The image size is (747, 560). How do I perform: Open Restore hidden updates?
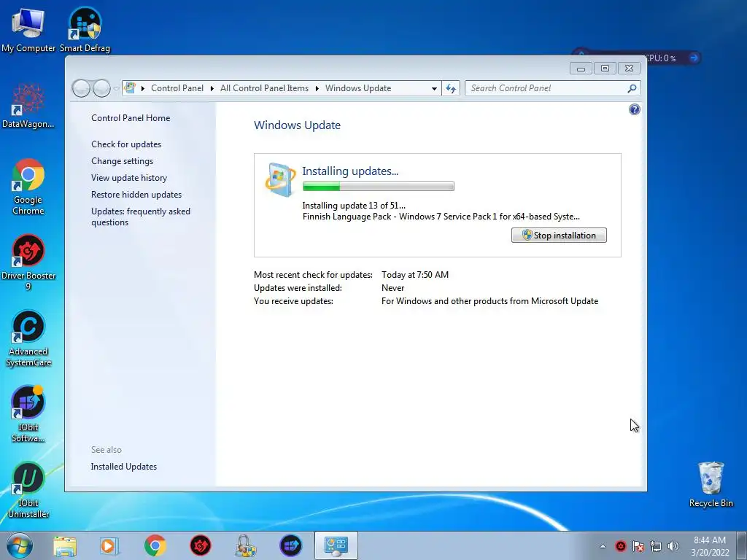[136, 194]
